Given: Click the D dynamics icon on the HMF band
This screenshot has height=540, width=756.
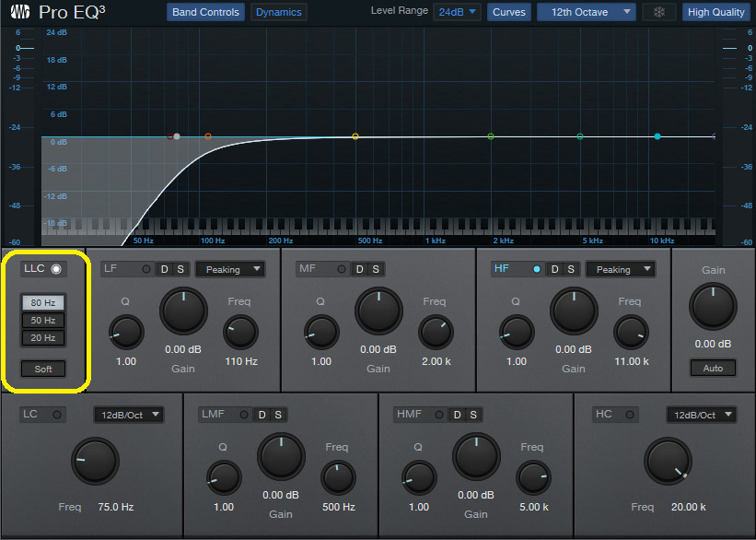Looking at the screenshot, I should pyautogui.click(x=458, y=415).
